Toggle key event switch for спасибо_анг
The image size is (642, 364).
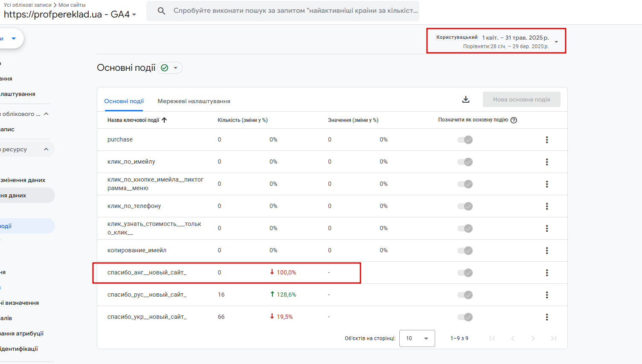[x=465, y=273]
